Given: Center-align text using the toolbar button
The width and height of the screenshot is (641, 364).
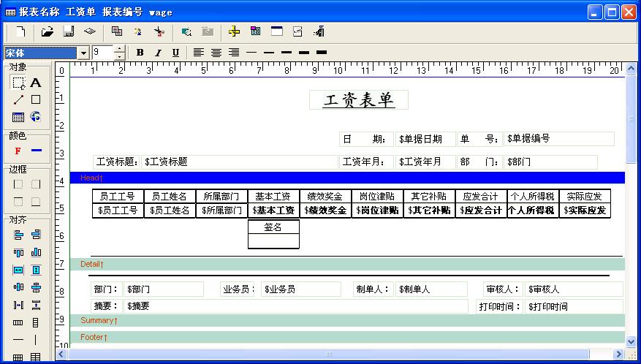Looking at the screenshot, I should [216, 53].
